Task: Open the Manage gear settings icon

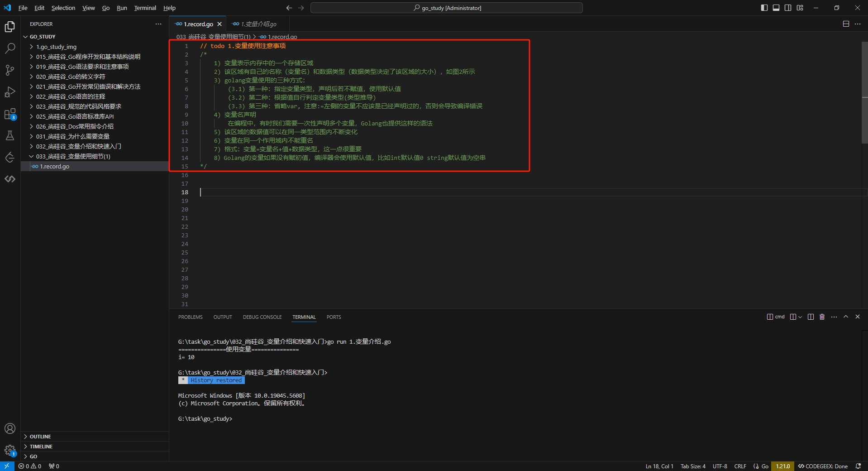Action: click(x=10, y=450)
